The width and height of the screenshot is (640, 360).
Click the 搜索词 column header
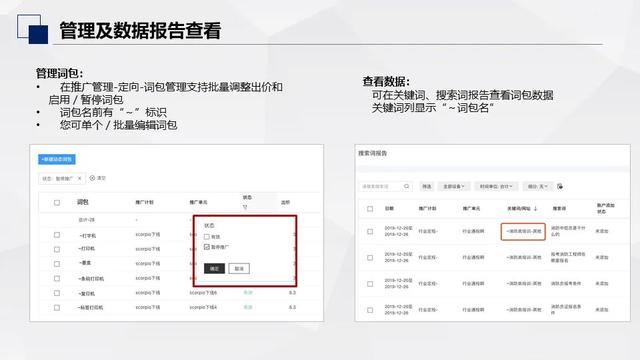(x=559, y=209)
